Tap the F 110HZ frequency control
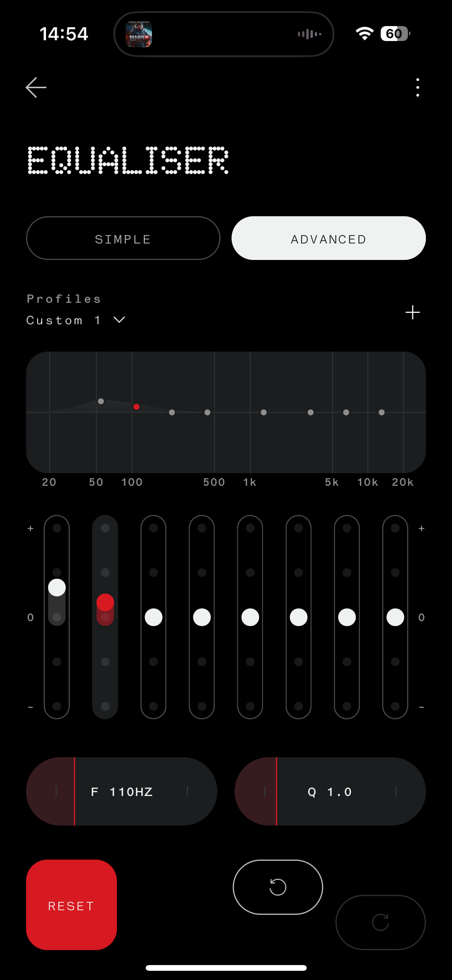The width and height of the screenshot is (452, 980). [122, 791]
